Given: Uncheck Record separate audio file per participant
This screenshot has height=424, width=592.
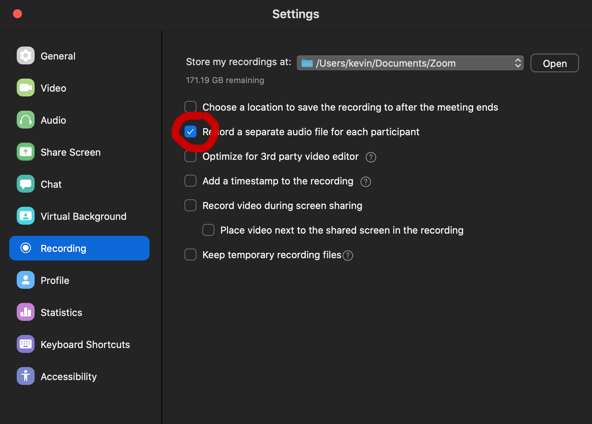Looking at the screenshot, I should point(190,132).
